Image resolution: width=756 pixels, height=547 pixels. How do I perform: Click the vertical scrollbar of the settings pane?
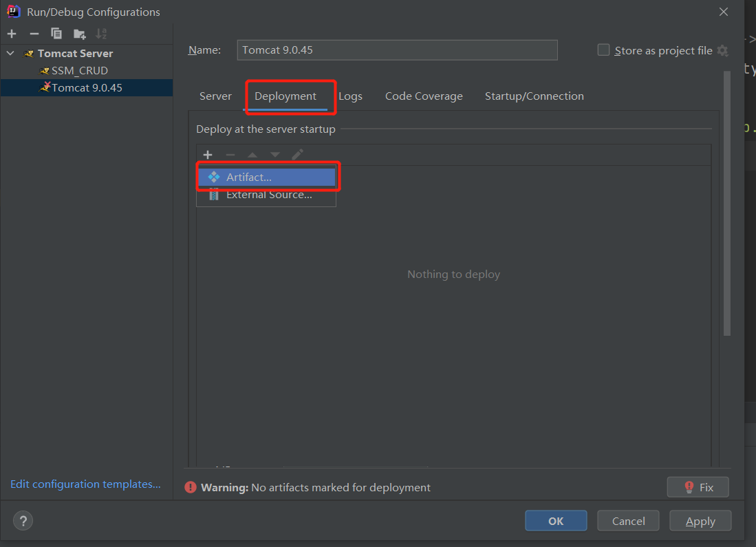[727, 203]
